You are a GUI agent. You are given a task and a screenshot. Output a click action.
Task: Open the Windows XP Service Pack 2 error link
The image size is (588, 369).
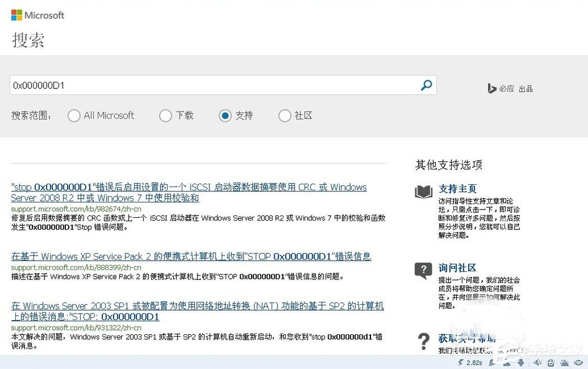[197, 255]
